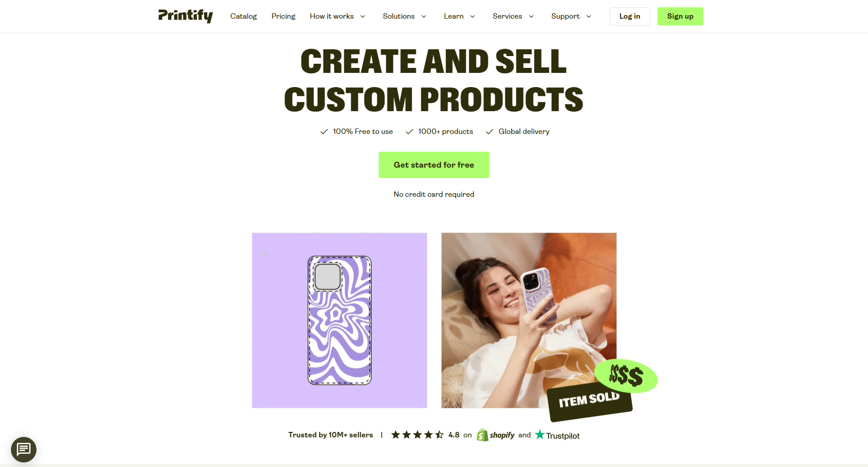Open the chat support widget icon
This screenshot has height=467, width=868.
(24, 450)
